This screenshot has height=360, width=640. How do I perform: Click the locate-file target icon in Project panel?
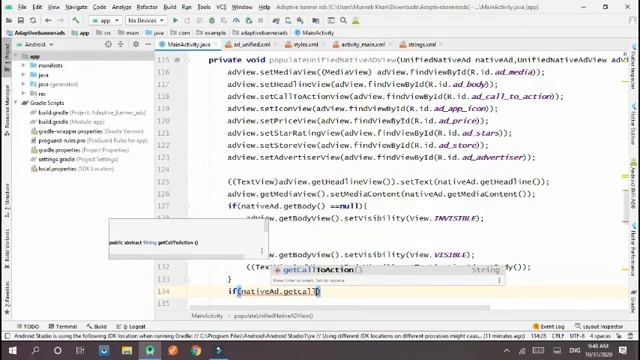tap(108, 44)
